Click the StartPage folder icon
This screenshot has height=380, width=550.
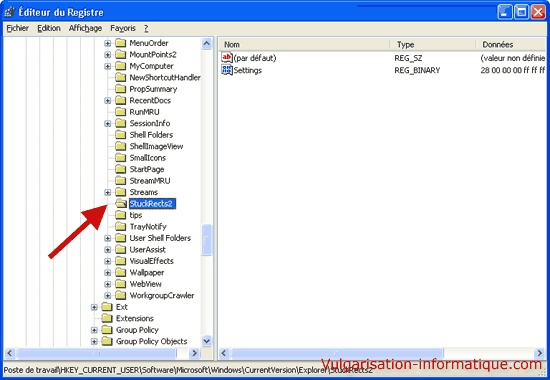tap(121, 169)
